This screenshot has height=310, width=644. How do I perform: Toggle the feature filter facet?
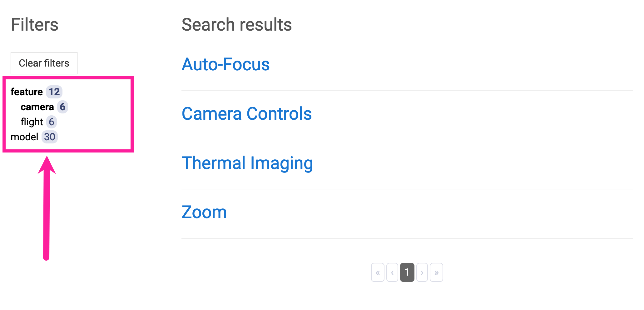click(27, 92)
